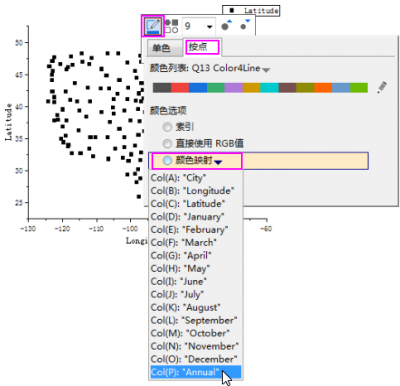The height and width of the screenshot is (386, 400).
Task: Choose Col(K): "August" from the list
Action: pyautogui.click(x=195, y=307)
